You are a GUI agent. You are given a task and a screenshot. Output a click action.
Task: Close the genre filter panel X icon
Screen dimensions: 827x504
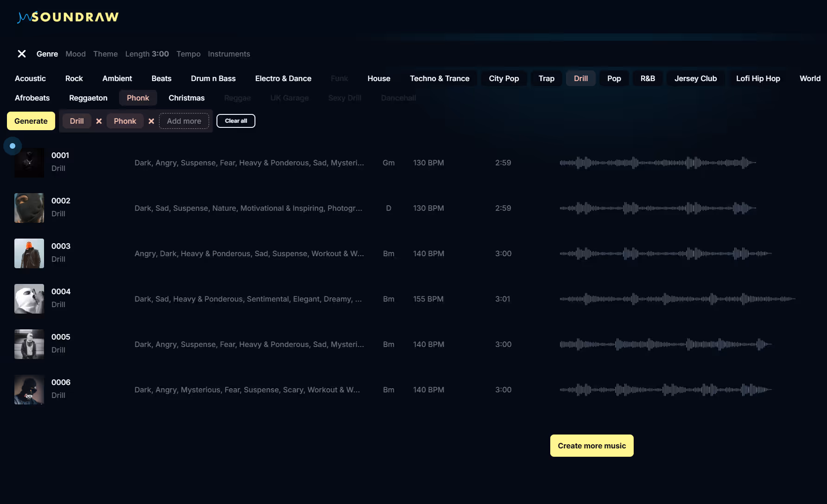coord(22,54)
